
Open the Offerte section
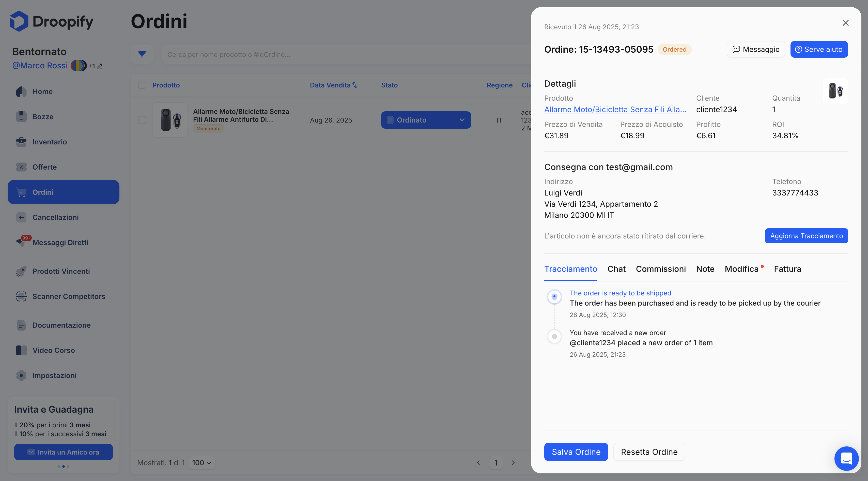coord(63,167)
